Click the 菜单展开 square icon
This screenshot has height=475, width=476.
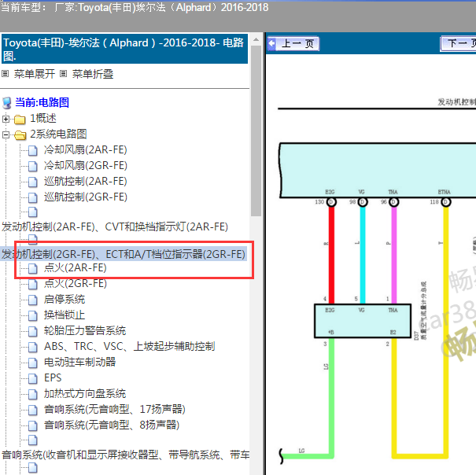click(x=6, y=73)
